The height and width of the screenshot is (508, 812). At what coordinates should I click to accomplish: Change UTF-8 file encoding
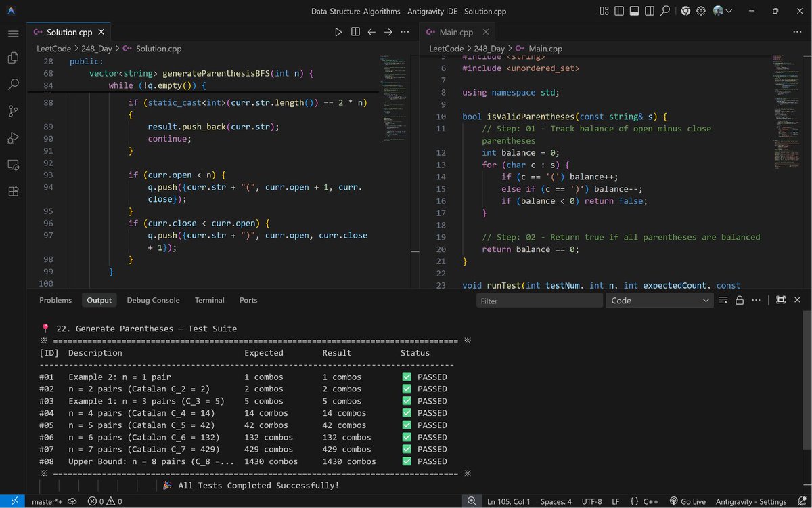click(591, 501)
